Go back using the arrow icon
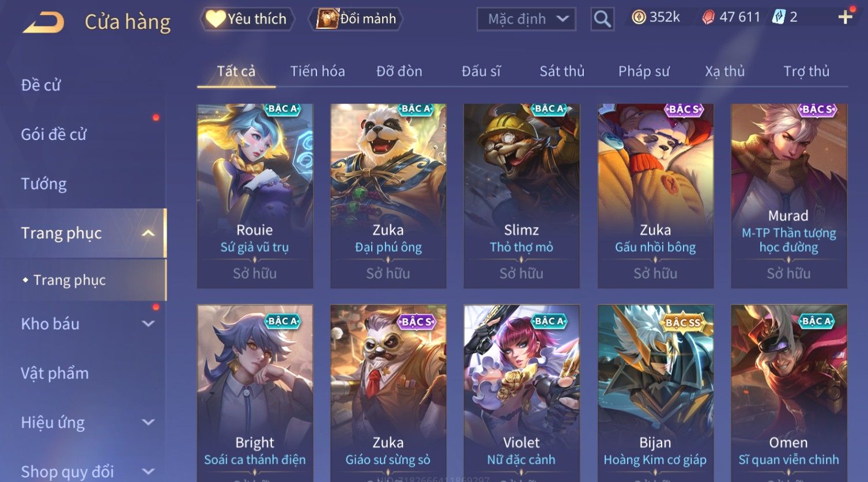This screenshot has width=868, height=482. (x=43, y=22)
